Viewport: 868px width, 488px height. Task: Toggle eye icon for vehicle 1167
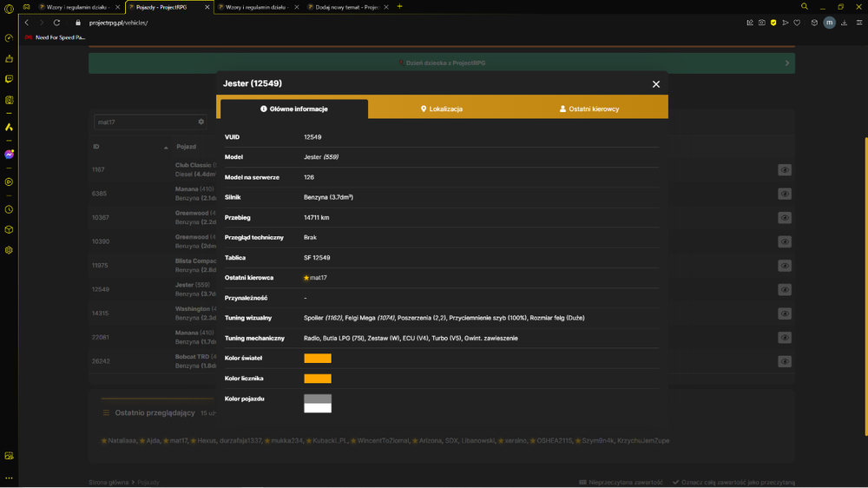click(785, 170)
